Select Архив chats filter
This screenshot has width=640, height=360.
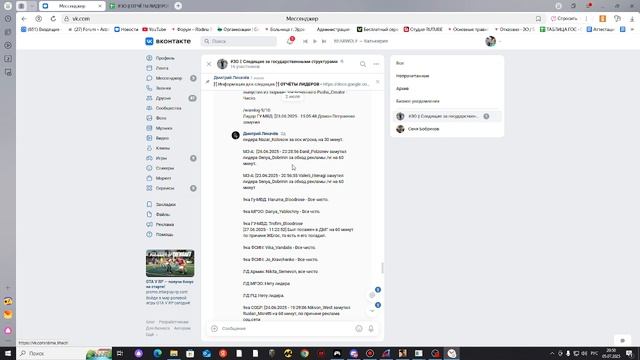(402, 89)
